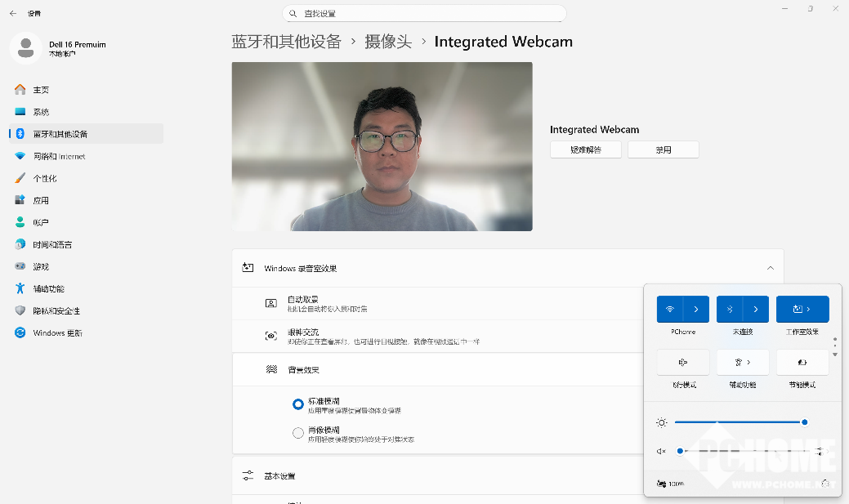This screenshot has width=849, height=504.
Task: Select 标准模糊 background blur option
Action: (298, 404)
